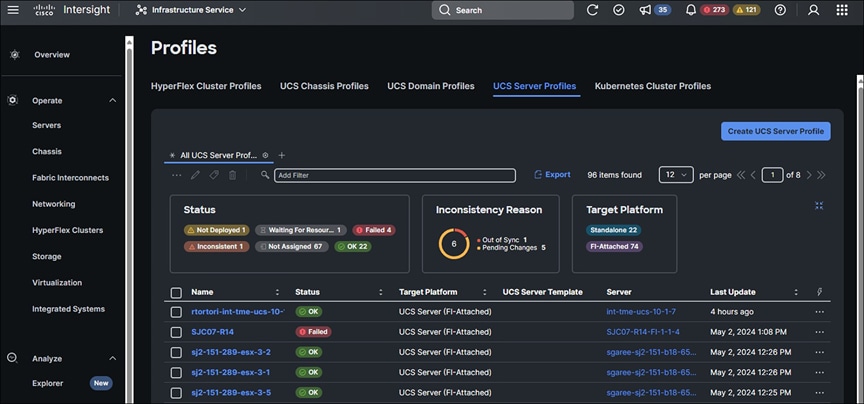This screenshot has height=404, width=864.
Task: Click the Add Filter input field
Action: coord(395,175)
